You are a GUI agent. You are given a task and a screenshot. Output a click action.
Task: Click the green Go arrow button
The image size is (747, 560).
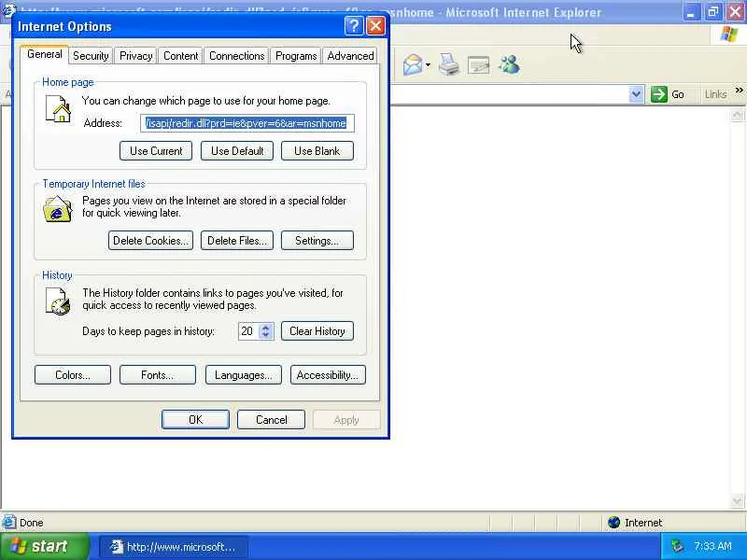click(x=659, y=94)
